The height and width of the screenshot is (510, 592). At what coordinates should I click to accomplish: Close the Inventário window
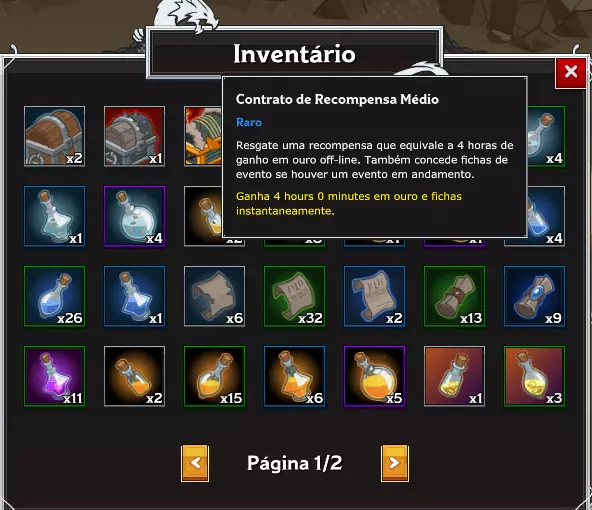[570, 72]
